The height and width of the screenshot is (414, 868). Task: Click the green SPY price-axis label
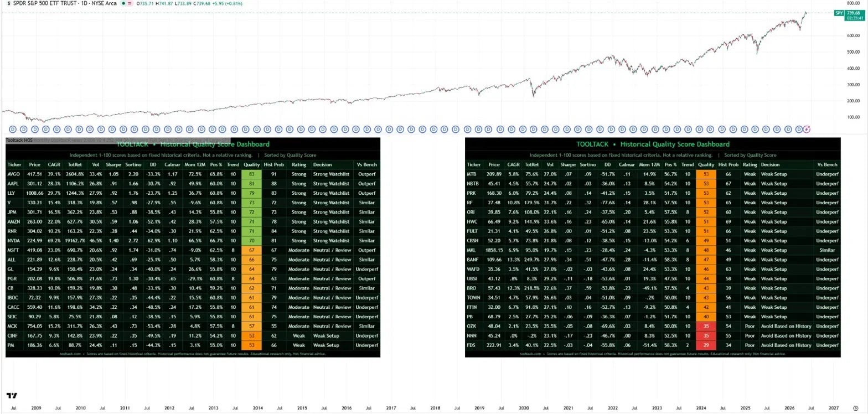click(840, 13)
